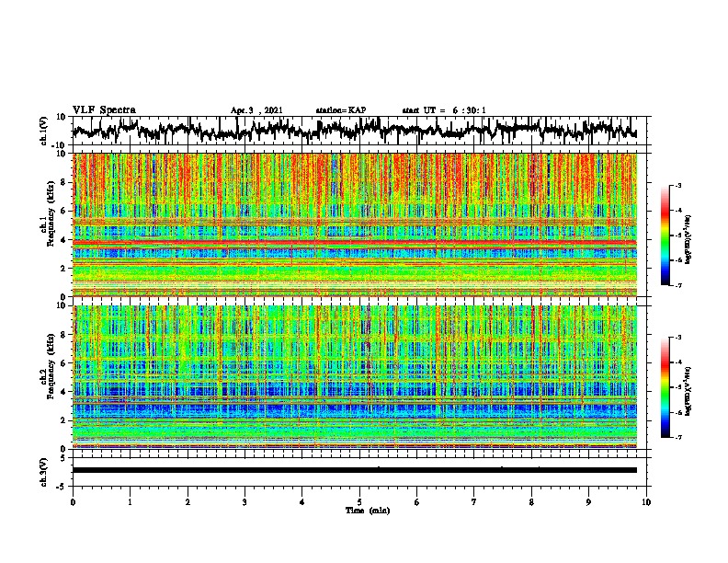Click the upper ch.1 color scale bar

665,236
